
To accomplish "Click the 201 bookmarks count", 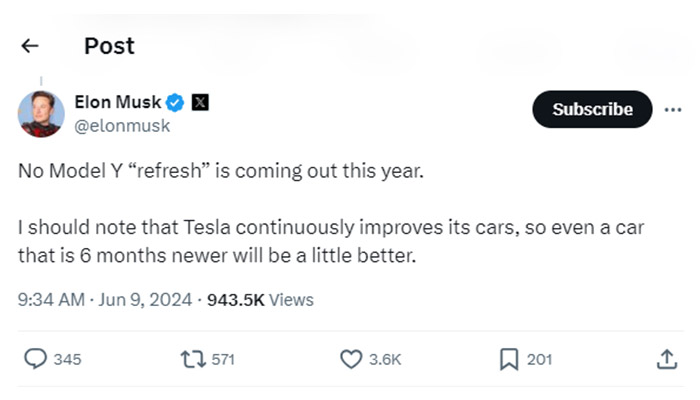I will (539, 359).
